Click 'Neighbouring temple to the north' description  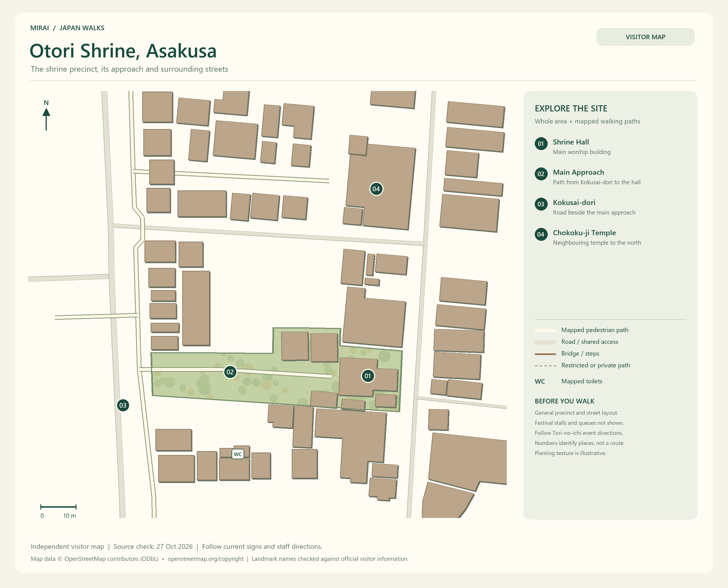click(597, 242)
